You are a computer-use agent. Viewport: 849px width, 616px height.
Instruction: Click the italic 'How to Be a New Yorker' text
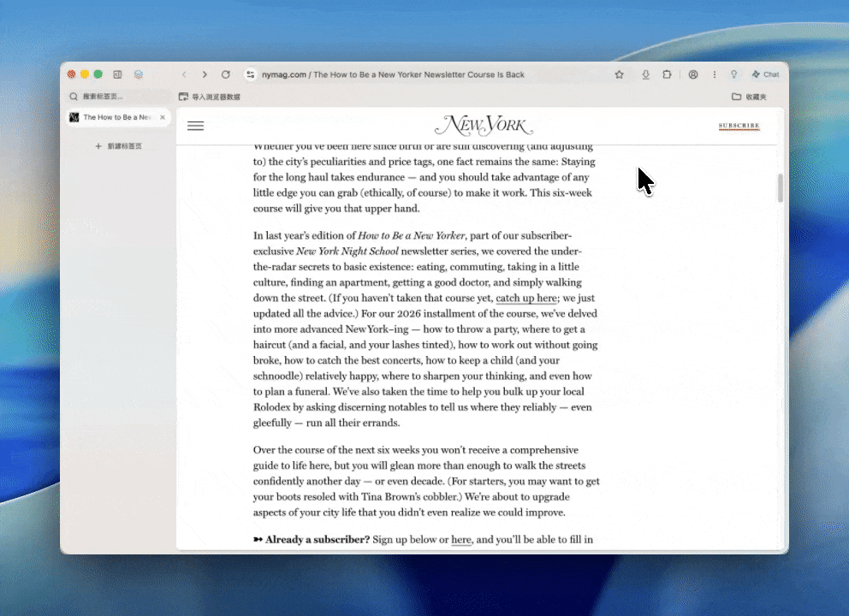(411, 235)
